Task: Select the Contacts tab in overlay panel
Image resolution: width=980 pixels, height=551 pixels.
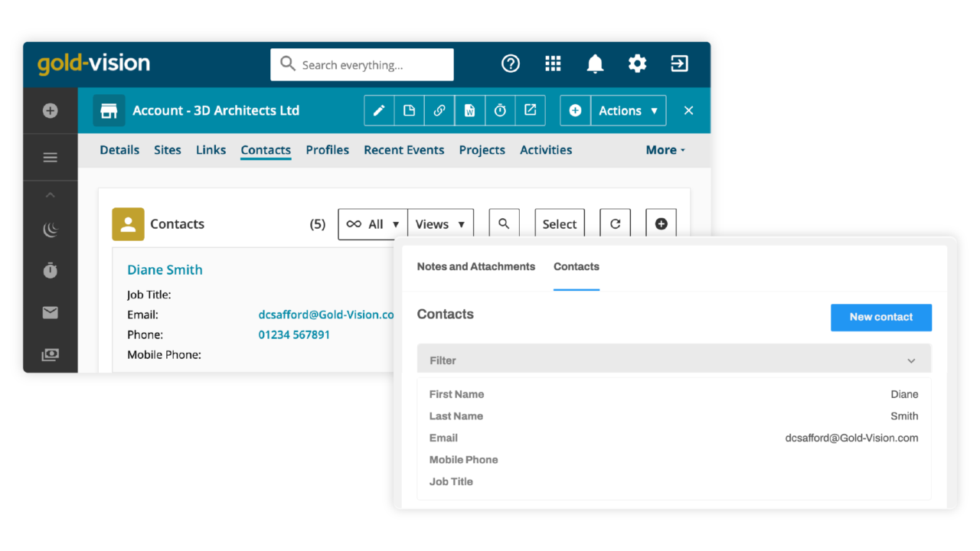Action: coord(577,266)
